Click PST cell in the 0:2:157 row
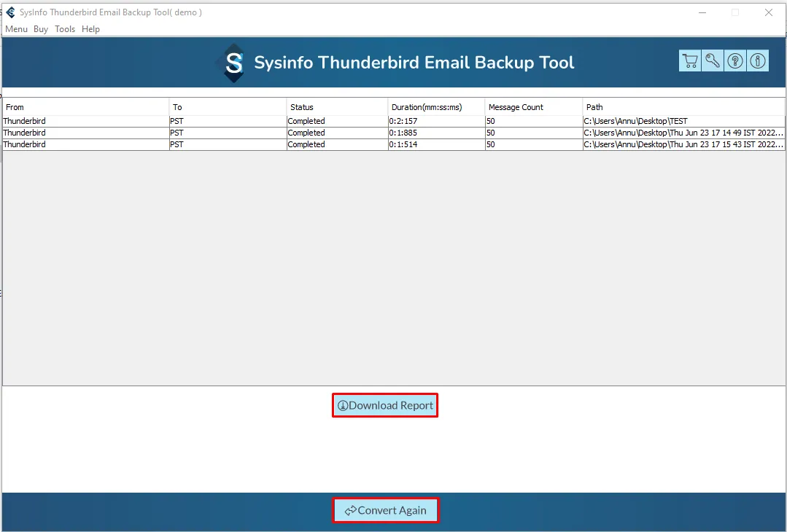787x532 pixels. coord(228,121)
